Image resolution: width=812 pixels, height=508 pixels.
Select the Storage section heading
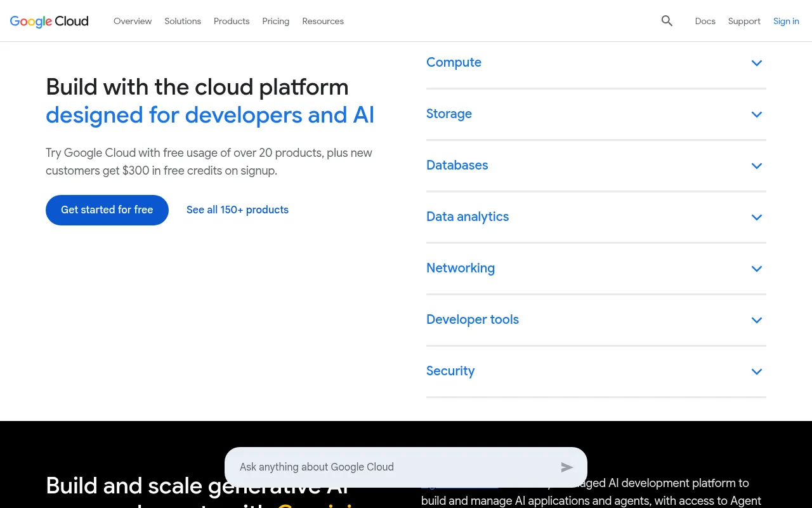pos(449,114)
